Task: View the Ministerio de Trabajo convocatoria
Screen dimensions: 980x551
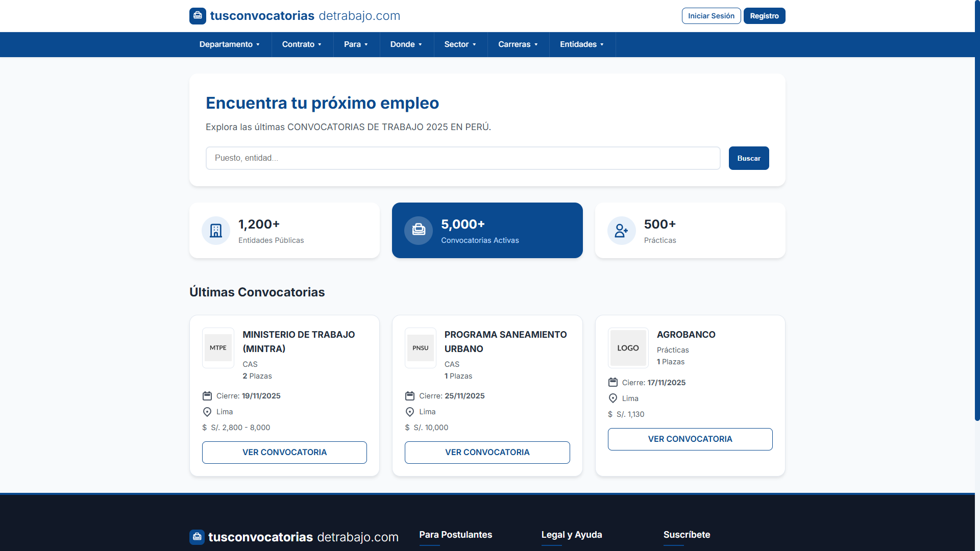Action: pos(284,453)
